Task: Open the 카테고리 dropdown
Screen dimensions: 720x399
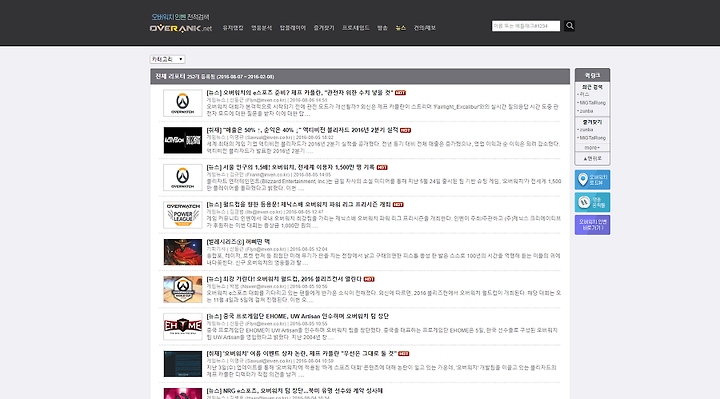Action: click(x=168, y=59)
